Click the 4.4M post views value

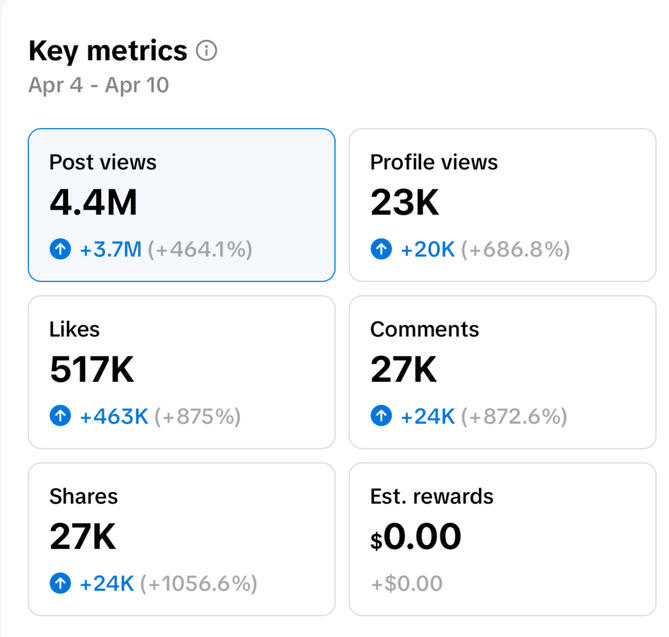[93, 203]
